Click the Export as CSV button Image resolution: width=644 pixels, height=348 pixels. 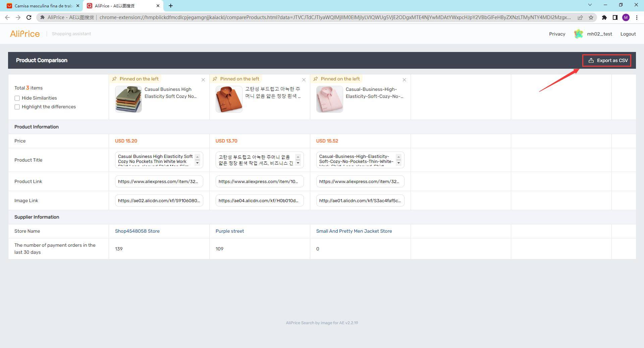coord(607,60)
